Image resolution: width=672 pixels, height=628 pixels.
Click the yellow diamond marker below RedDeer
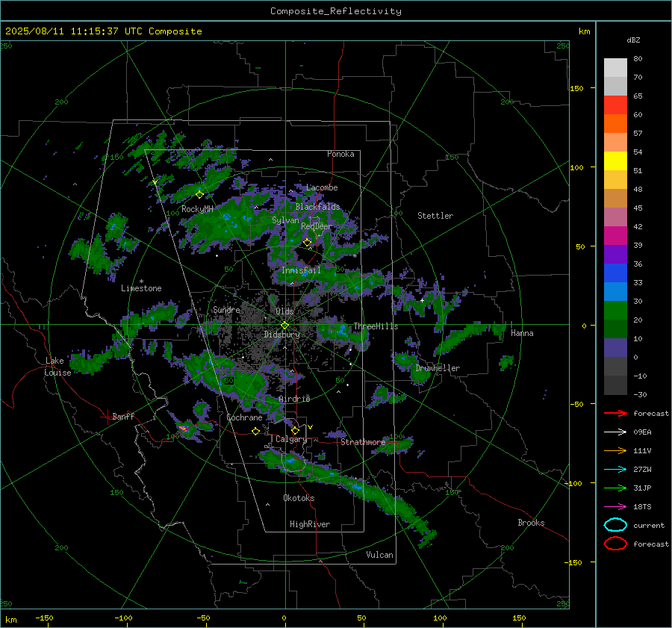(307, 243)
